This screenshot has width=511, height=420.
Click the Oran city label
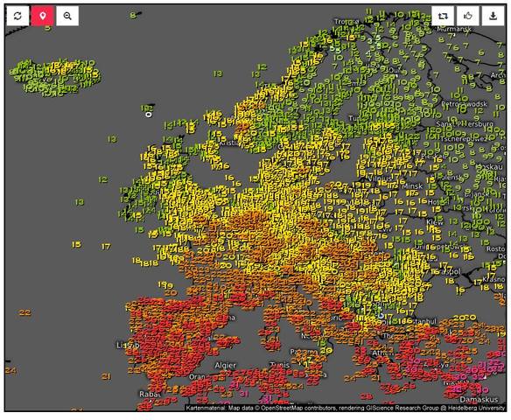click(x=197, y=377)
